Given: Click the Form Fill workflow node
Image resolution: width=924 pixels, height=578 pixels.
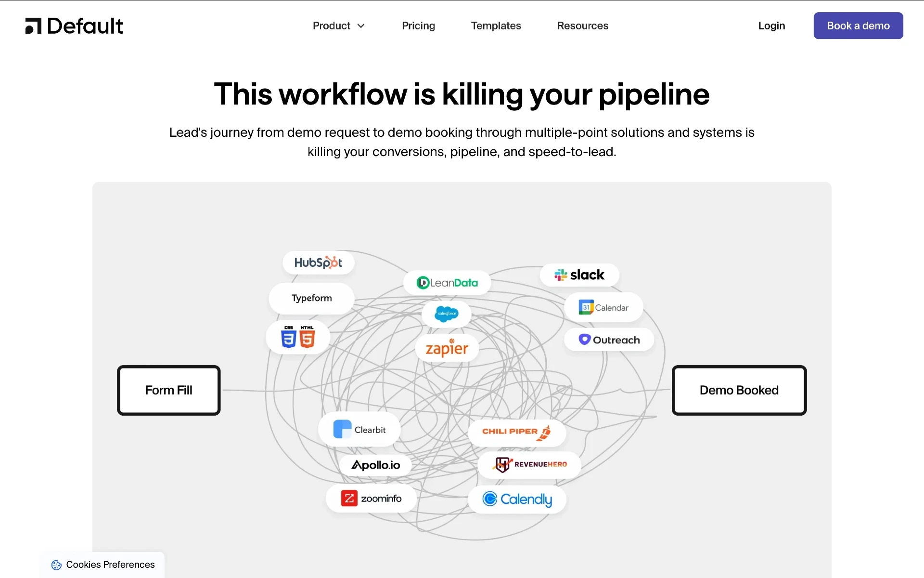Looking at the screenshot, I should click(x=169, y=390).
